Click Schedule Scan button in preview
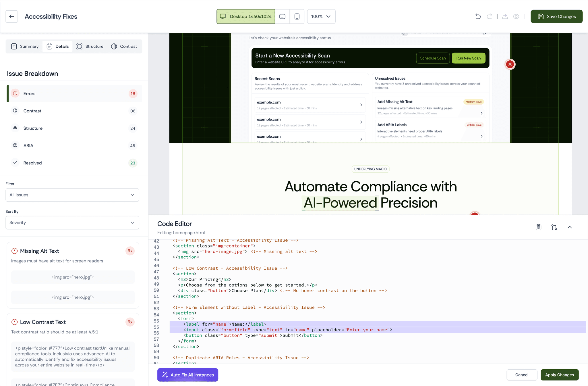This screenshot has height=386, width=588. tap(433, 58)
